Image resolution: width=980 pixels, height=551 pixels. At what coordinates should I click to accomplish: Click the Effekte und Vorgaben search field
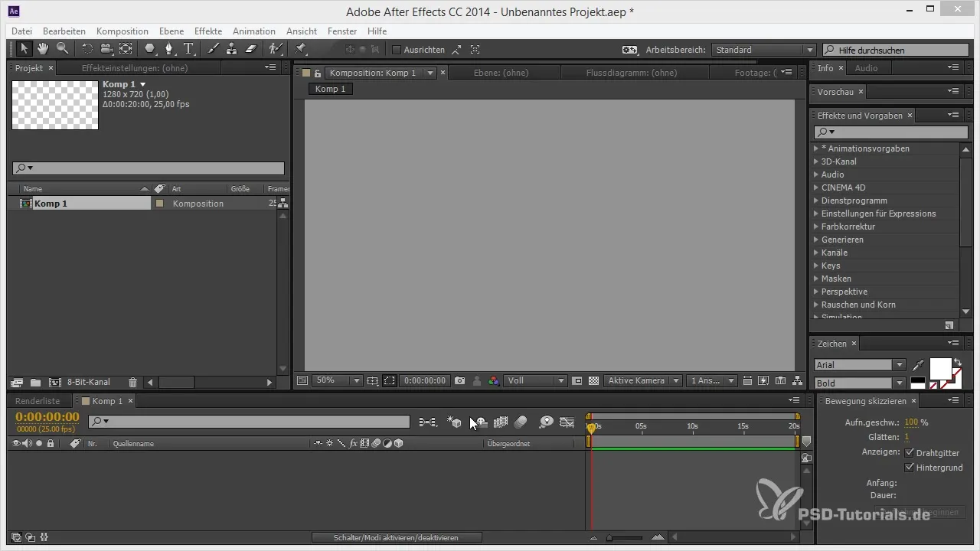pyautogui.click(x=891, y=132)
